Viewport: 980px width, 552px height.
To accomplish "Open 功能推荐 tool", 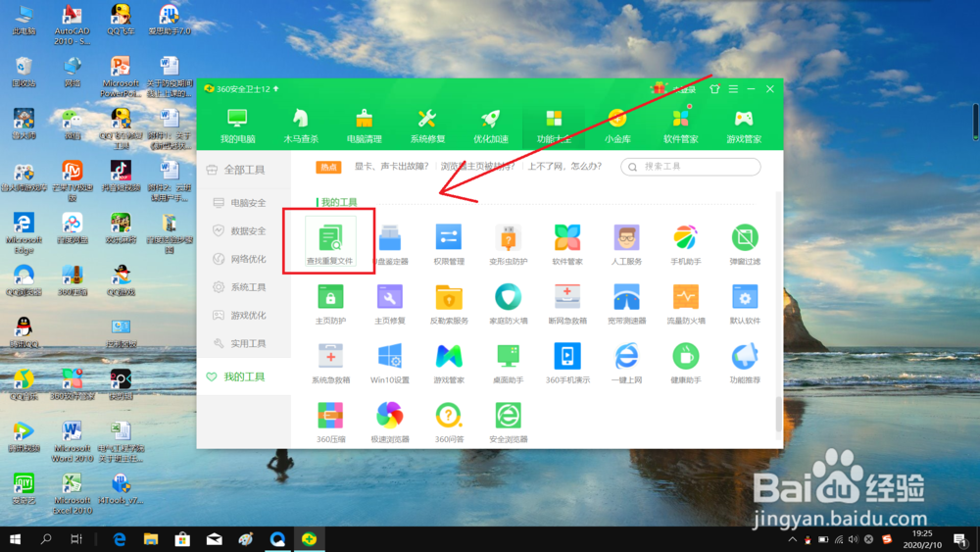I will 745,363.
